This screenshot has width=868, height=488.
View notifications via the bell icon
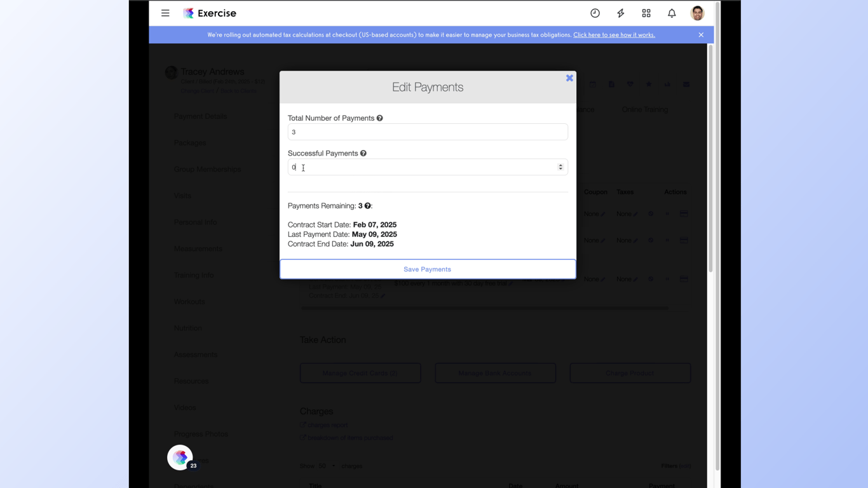672,13
